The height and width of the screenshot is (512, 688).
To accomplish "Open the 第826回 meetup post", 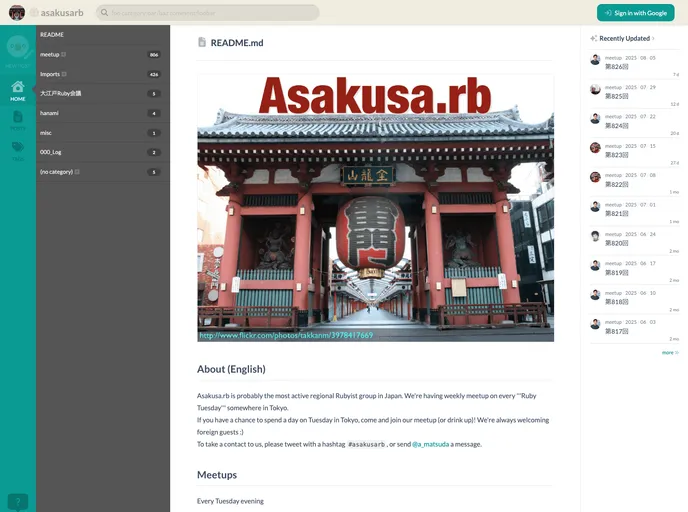I will [x=616, y=67].
